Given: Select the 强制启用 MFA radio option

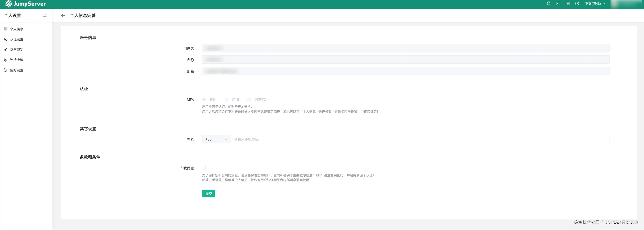Looking at the screenshot, I should point(249,99).
